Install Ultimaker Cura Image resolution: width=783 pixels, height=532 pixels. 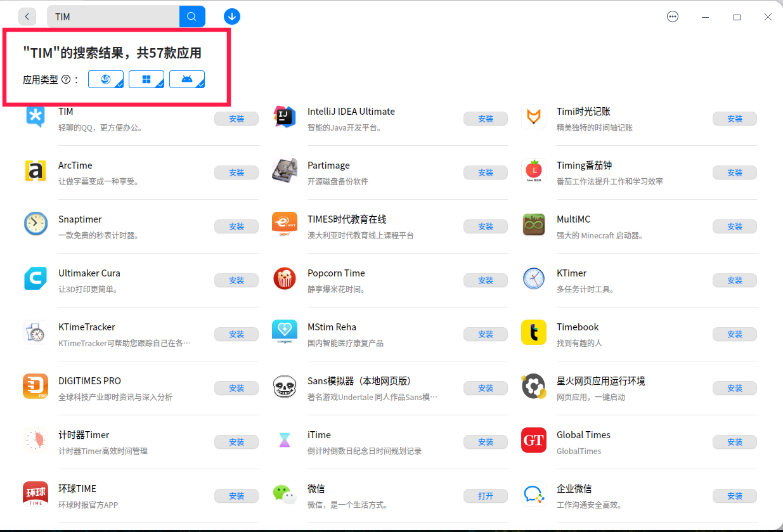pos(236,280)
